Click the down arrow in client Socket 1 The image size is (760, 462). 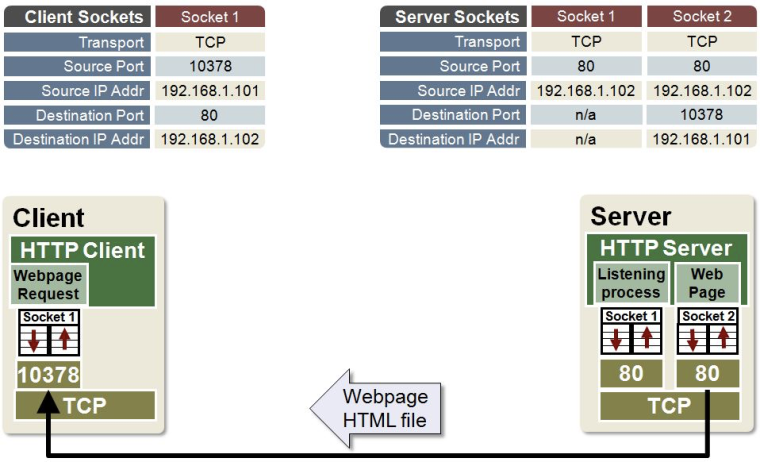pos(34,339)
